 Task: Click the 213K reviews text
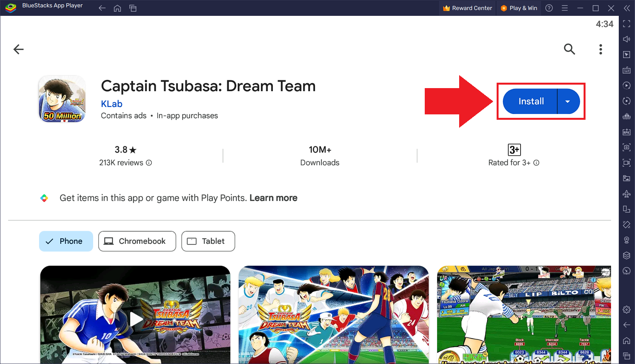(121, 163)
